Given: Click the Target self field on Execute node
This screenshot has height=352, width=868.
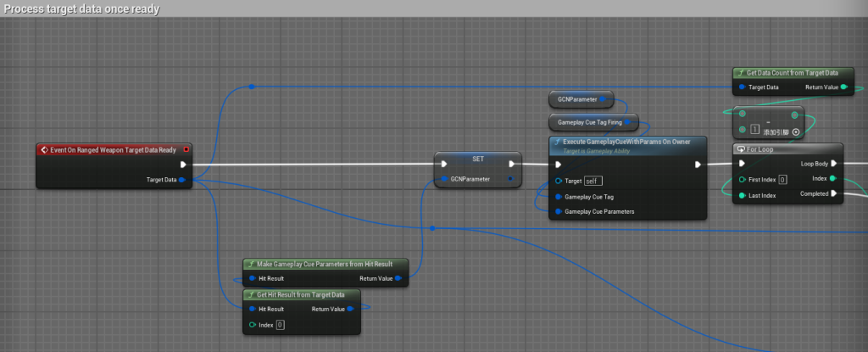Looking at the screenshot, I should tap(594, 181).
